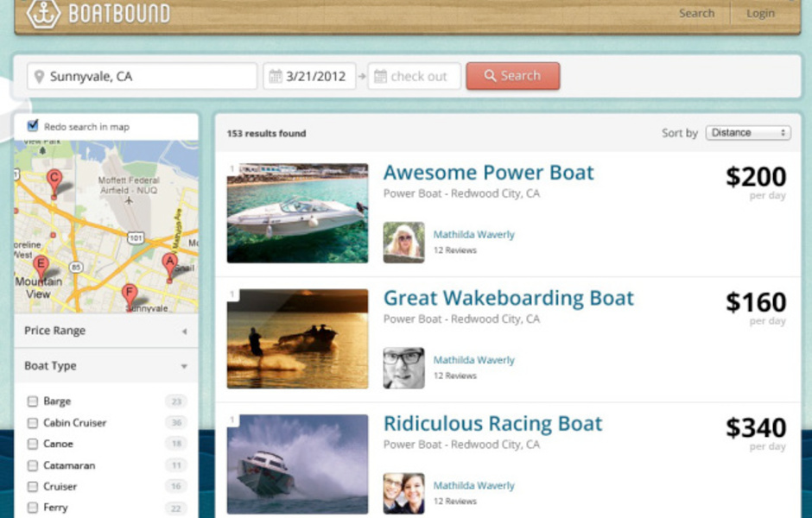Click the Cabin Cruiser count badge 36
Image resolution: width=812 pixels, height=518 pixels.
(x=176, y=423)
